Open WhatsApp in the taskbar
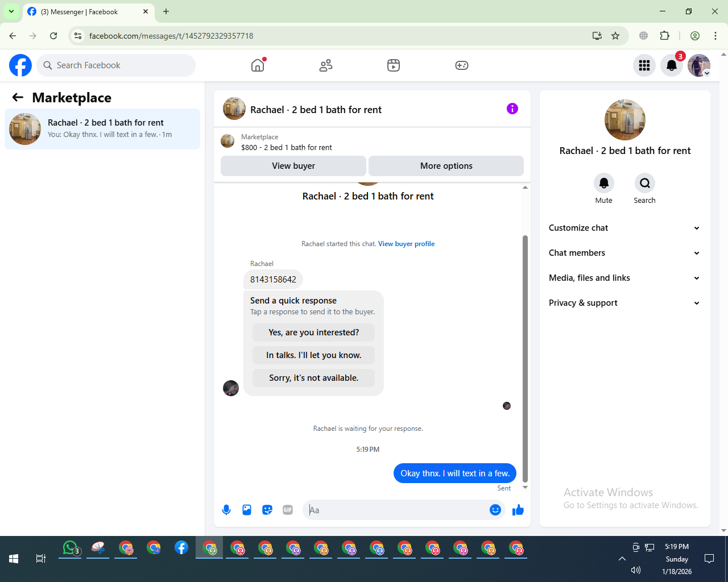This screenshot has width=728, height=582. click(70, 548)
